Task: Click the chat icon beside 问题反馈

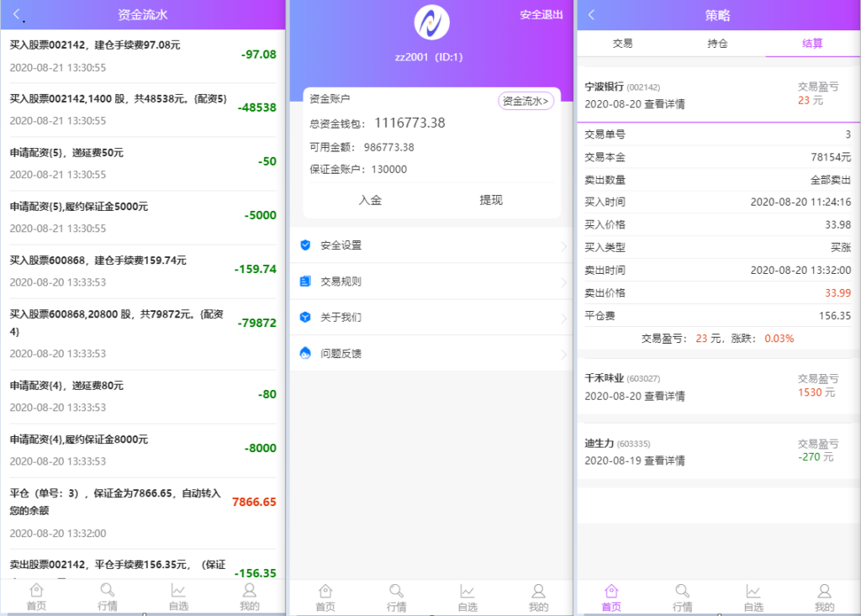Action: point(305,353)
